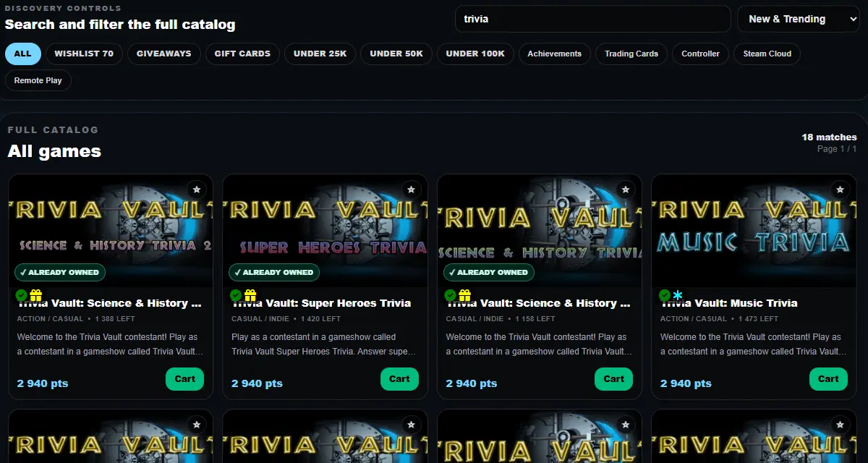Click the star on the Science & History card with 1 158 left
Viewport: 868px width, 463px height.
(626, 190)
